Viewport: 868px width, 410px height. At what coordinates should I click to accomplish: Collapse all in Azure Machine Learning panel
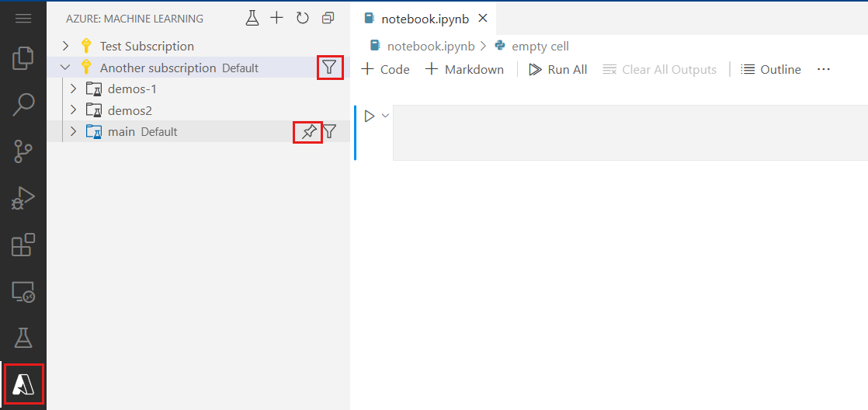pyautogui.click(x=328, y=19)
